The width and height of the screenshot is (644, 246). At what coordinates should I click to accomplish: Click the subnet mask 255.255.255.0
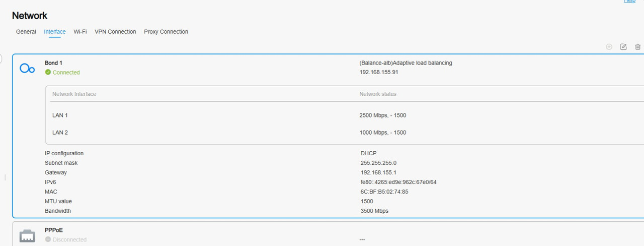click(378, 163)
